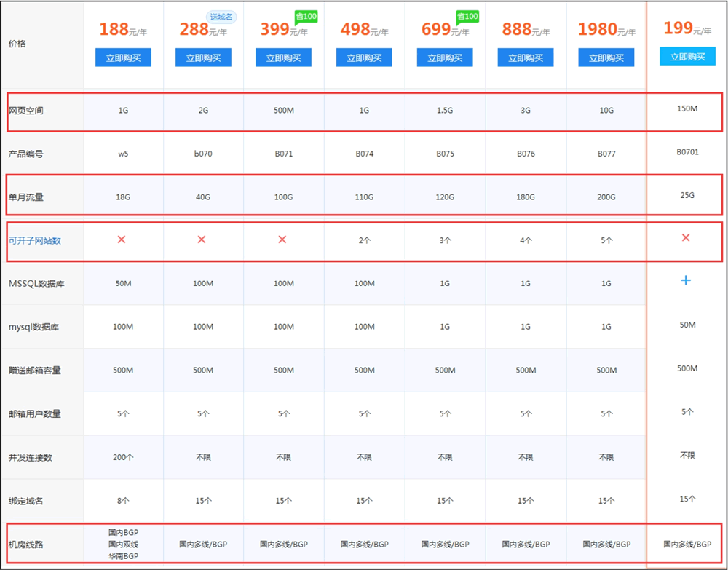Image resolution: width=728 pixels, height=570 pixels.
Task: Select the 199 price text
Action: click(x=678, y=28)
